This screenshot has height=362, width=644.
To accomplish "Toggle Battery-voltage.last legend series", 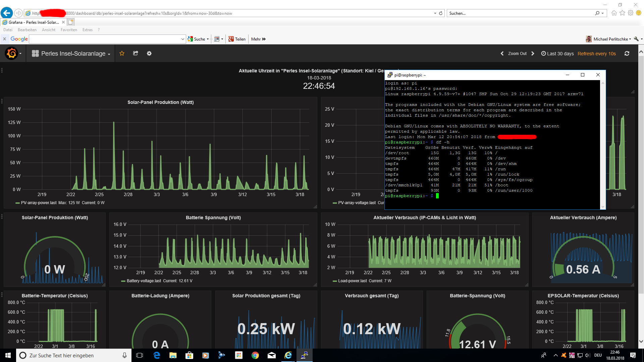I will click(x=144, y=281).
